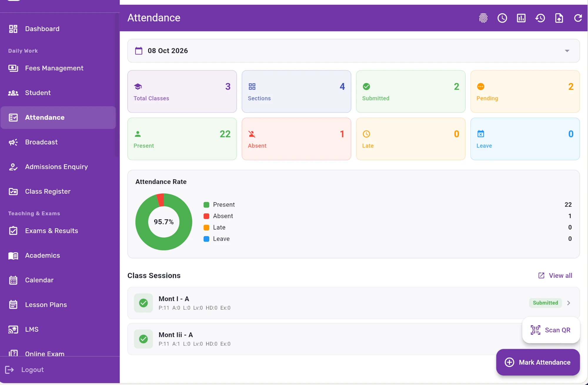Click the Scan QR button
Viewport: 588px width, 385px height.
tap(551, 330)
